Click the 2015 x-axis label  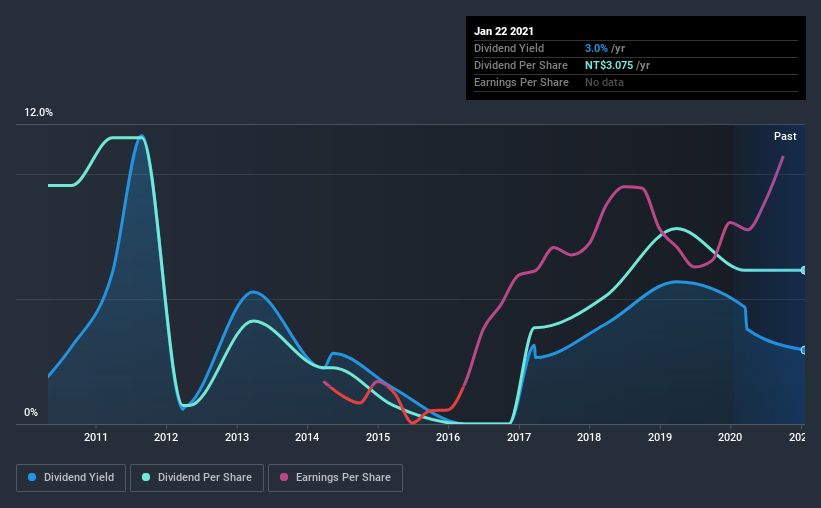[x=378, y=437]
